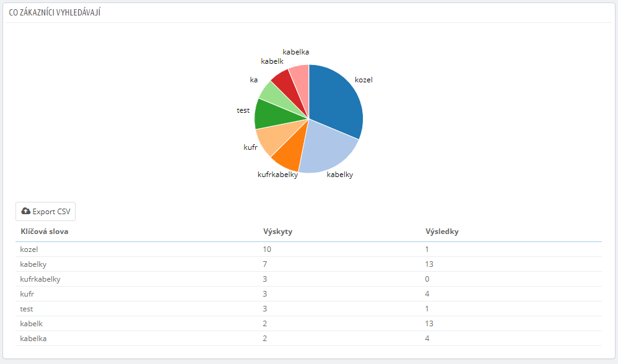Select the "kabelka" keyword in the table
The image size is (618, 364).
coord(33,339)
